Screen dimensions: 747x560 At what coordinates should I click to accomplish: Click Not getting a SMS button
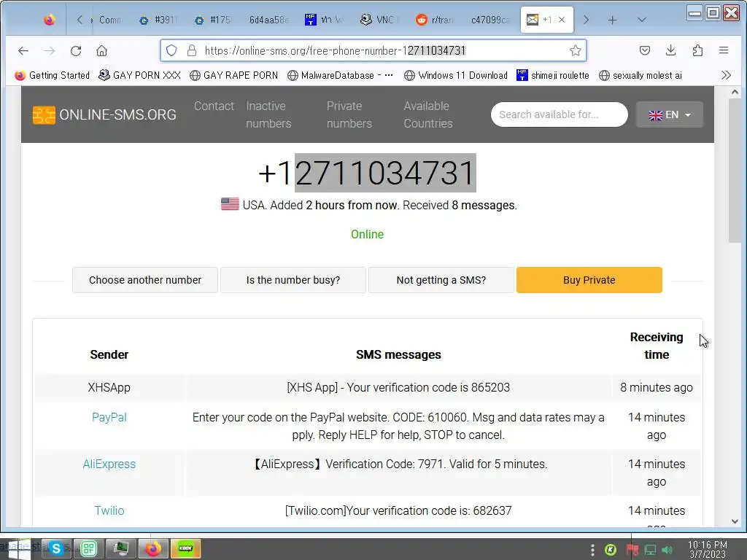(x=441, y=280)
